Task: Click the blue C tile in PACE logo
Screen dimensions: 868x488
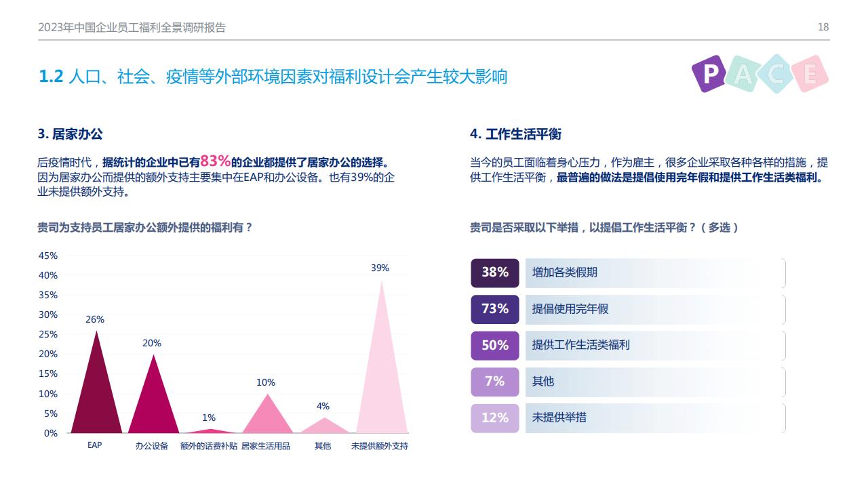Action: click(776, 73)
